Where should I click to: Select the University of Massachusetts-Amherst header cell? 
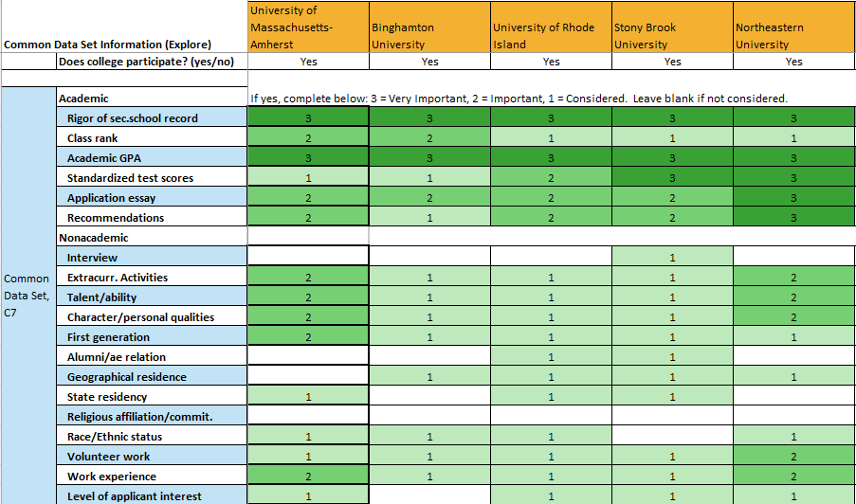pyautogui.click(x=308, y=27)
